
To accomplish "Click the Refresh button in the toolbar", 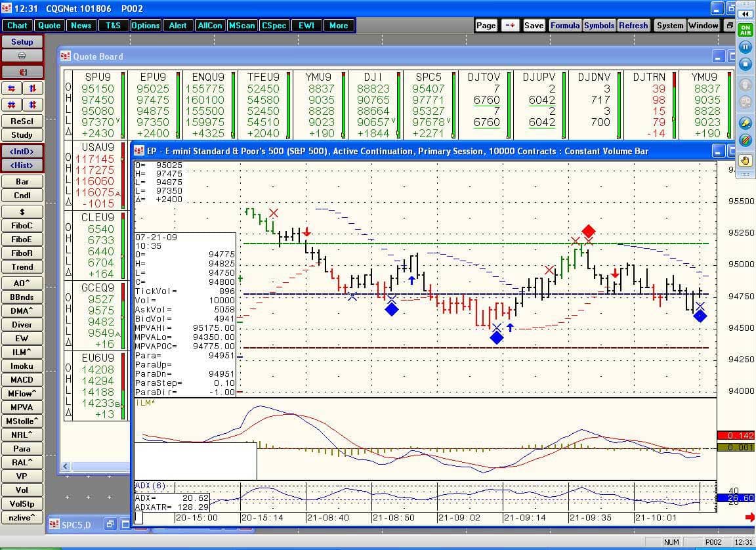I will (x=633, y=25).
